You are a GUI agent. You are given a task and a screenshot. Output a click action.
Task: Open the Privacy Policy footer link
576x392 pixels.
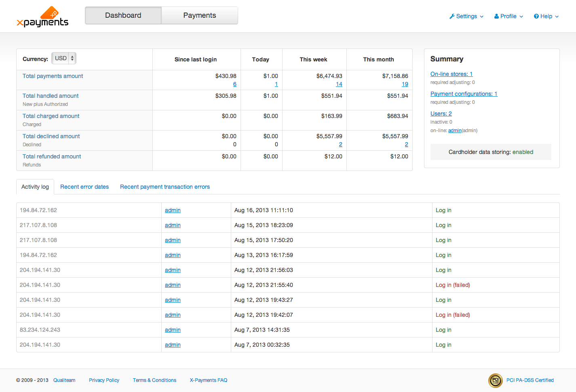[x=104, y=380]
